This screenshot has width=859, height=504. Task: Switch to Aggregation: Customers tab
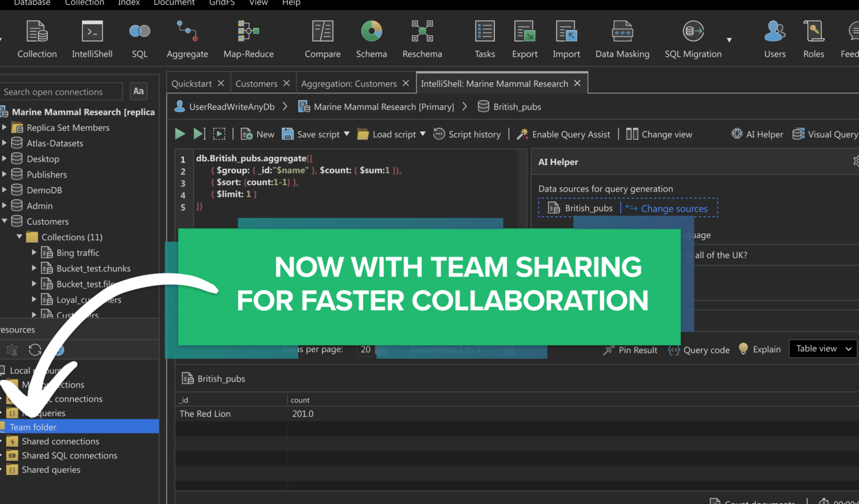point(349,83)
